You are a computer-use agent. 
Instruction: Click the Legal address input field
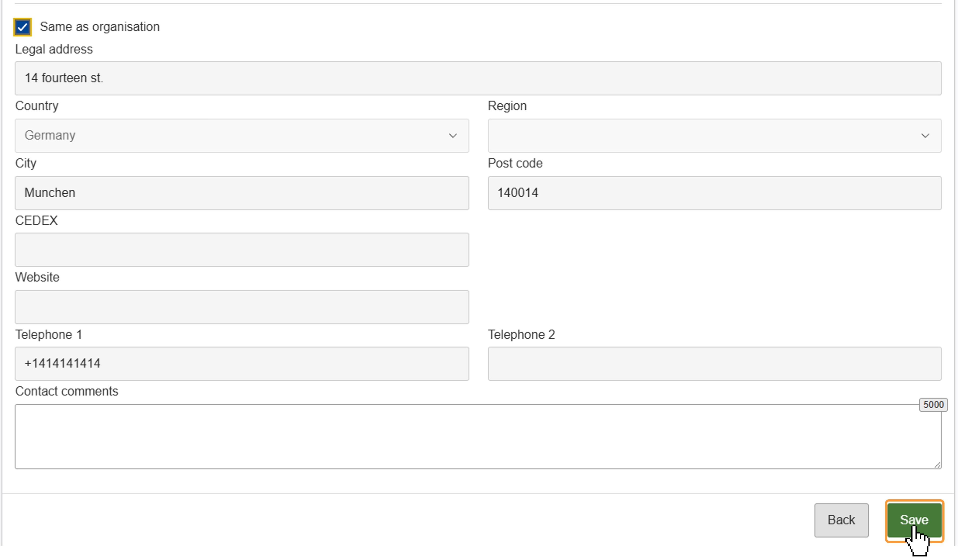click(478, 78)
